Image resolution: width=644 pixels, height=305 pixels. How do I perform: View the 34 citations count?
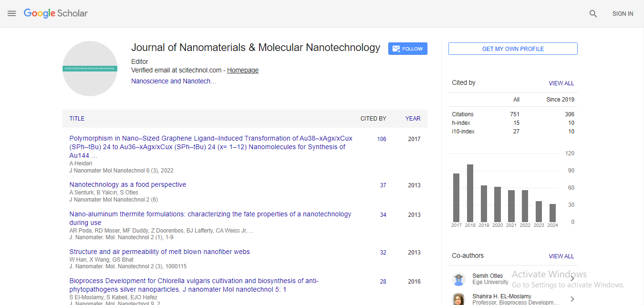tap(383, 215)
